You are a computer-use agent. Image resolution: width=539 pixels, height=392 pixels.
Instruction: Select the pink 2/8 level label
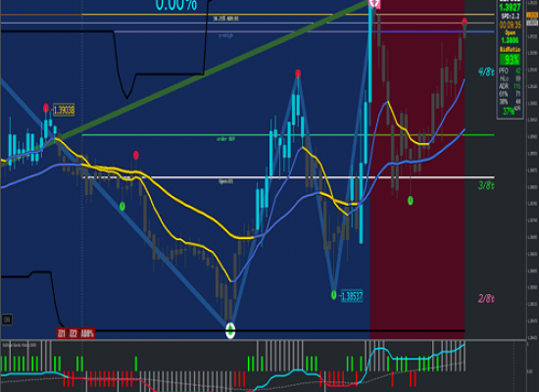coord(486,298)
